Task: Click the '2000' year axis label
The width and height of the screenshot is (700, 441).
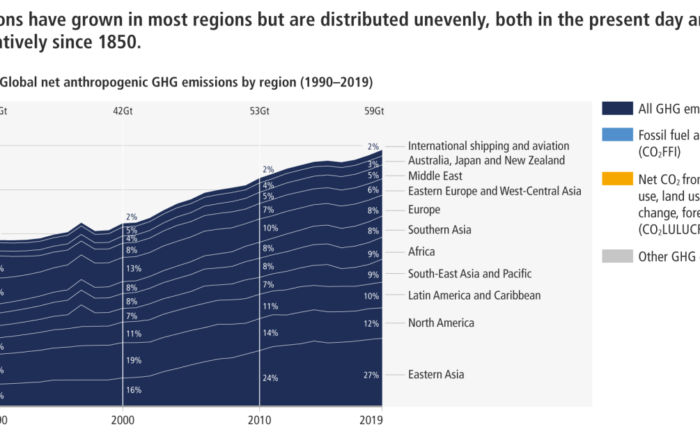Action: 122,420
